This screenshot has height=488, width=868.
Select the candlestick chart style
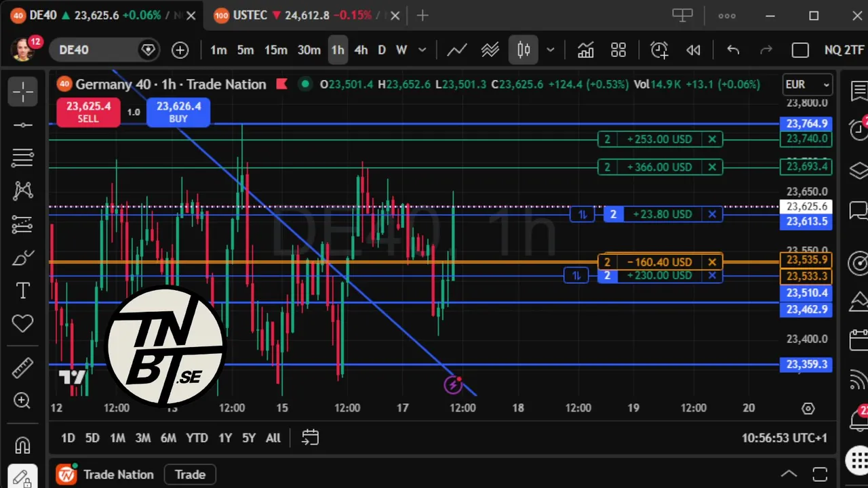pyautogui.click(x=524, y=49)
